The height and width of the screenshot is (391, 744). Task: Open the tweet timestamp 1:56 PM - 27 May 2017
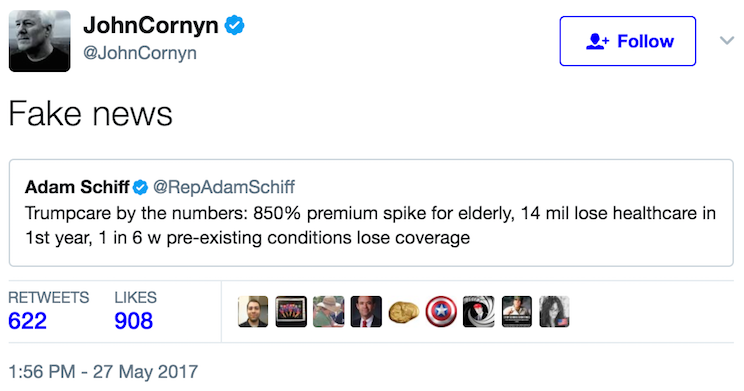pyautogui.click(x=103, y=372)
